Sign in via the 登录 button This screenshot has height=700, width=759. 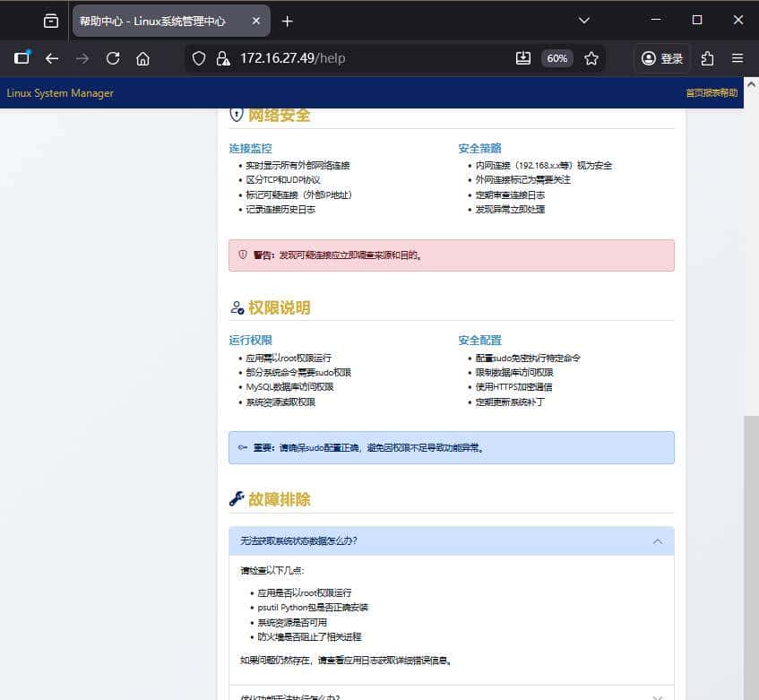(661, 57)
